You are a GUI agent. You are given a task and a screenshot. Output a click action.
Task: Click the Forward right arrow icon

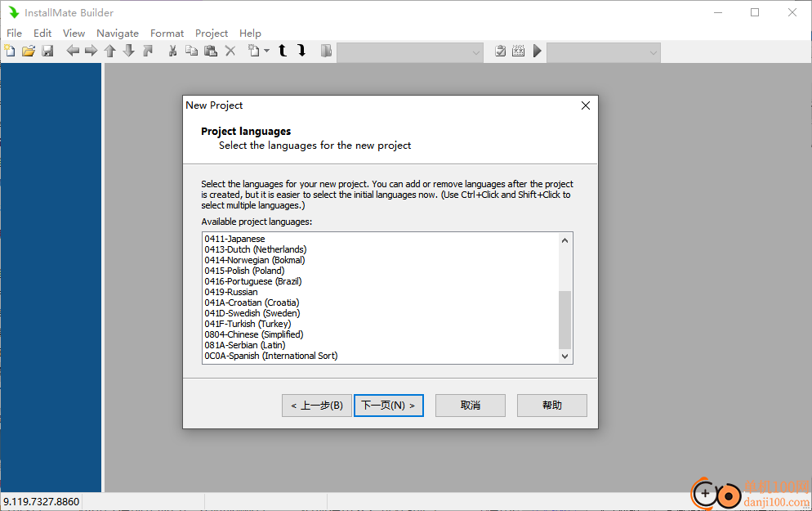[x=91, y=51]
